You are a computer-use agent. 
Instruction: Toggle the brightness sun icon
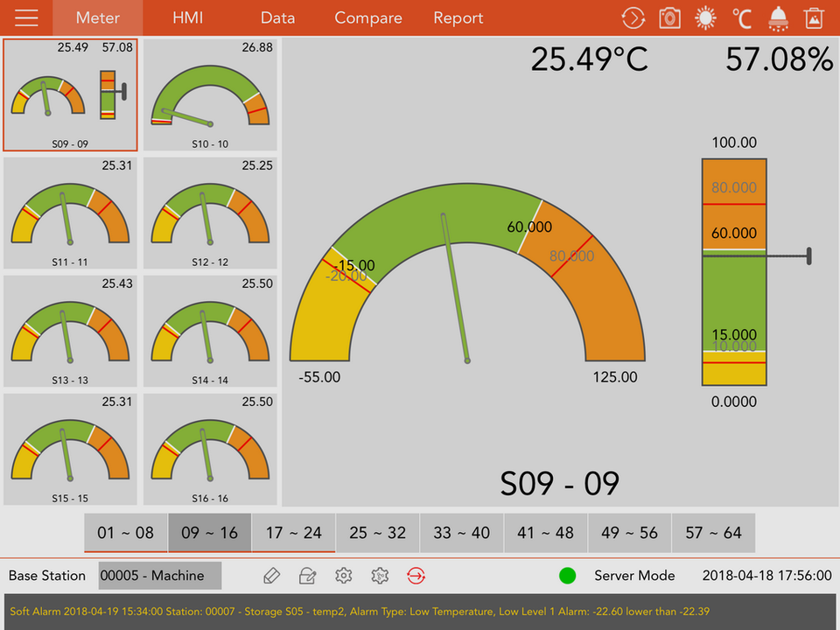tap(705, 17)
